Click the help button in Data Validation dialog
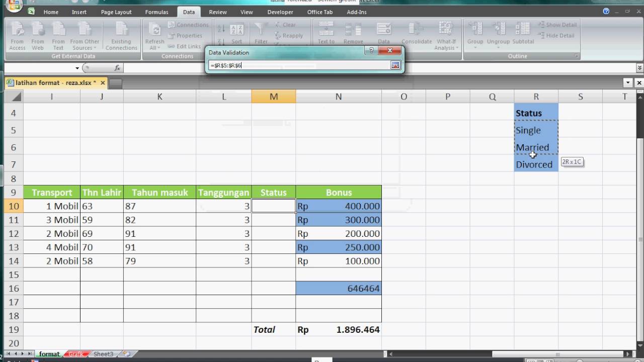 pos(372,51)
